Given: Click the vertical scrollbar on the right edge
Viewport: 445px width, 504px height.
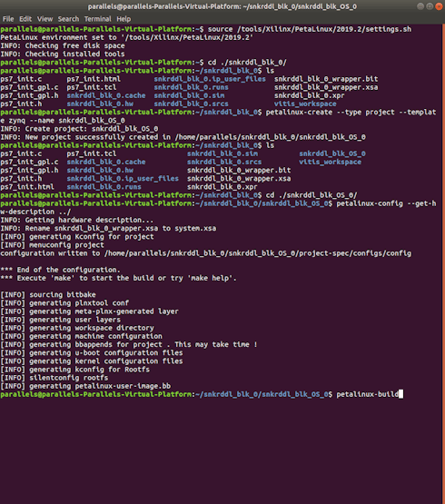Looking at the screenshot, I should tap(444, 263).
